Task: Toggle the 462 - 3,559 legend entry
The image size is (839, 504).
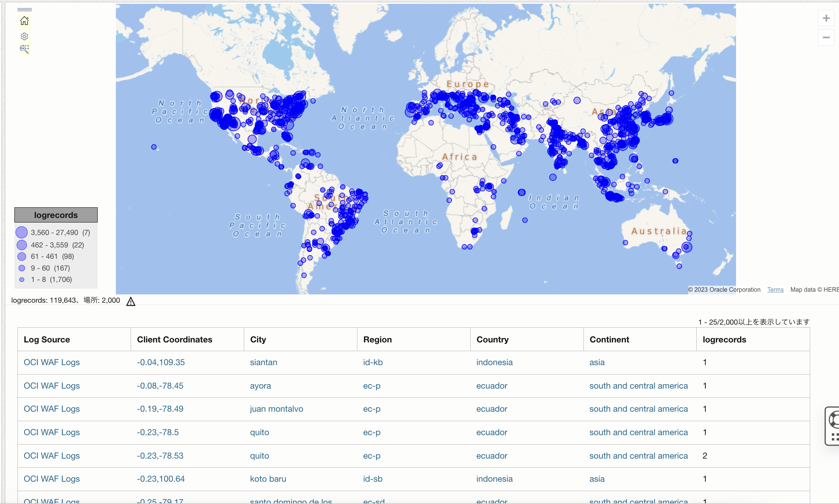Action: pos(57,245)
